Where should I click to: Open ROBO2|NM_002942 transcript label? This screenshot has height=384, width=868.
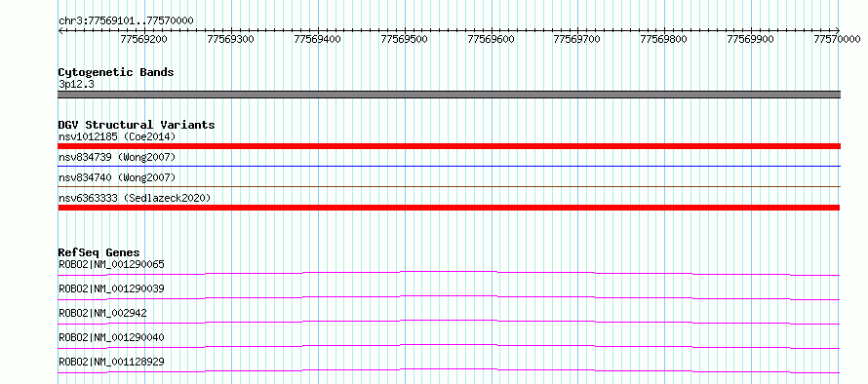coord(102,313)
